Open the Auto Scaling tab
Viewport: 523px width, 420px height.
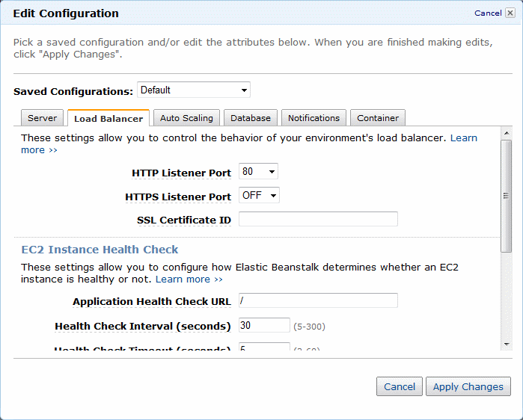186,118
